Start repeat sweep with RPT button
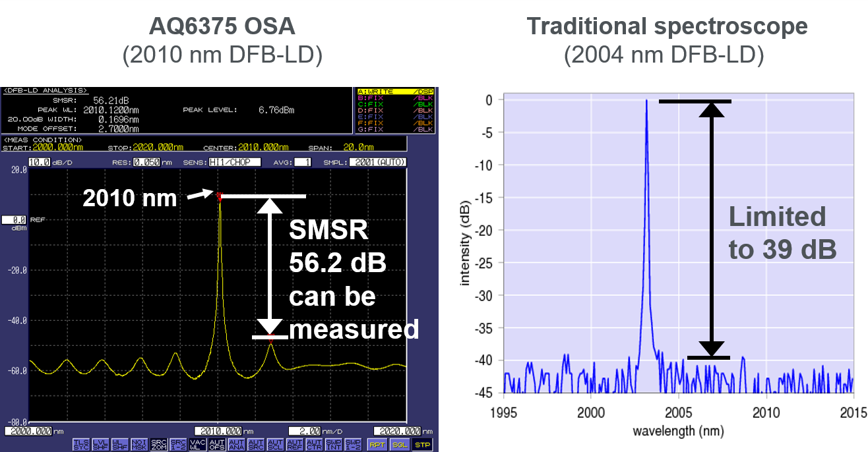Image resolution: width=868 pixels, height=452 pixels. (x=377, y=445)
